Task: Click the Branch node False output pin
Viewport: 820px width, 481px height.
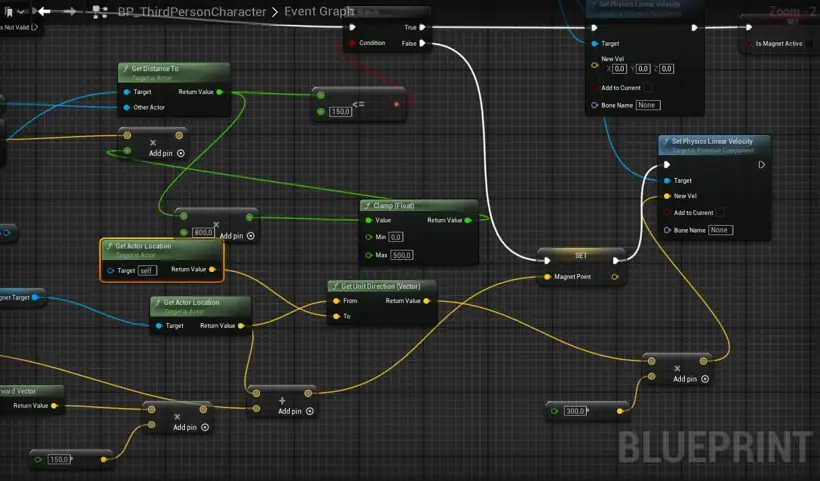Action: coord(423,43)
